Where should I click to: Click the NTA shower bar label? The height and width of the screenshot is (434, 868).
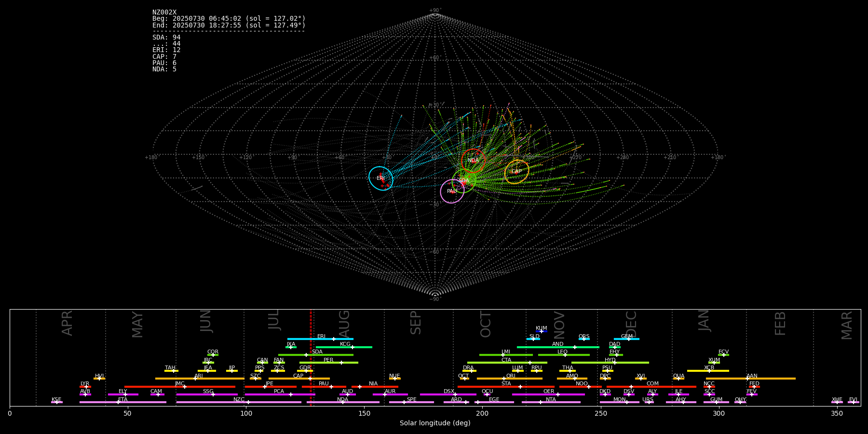[x=551, y=400]
